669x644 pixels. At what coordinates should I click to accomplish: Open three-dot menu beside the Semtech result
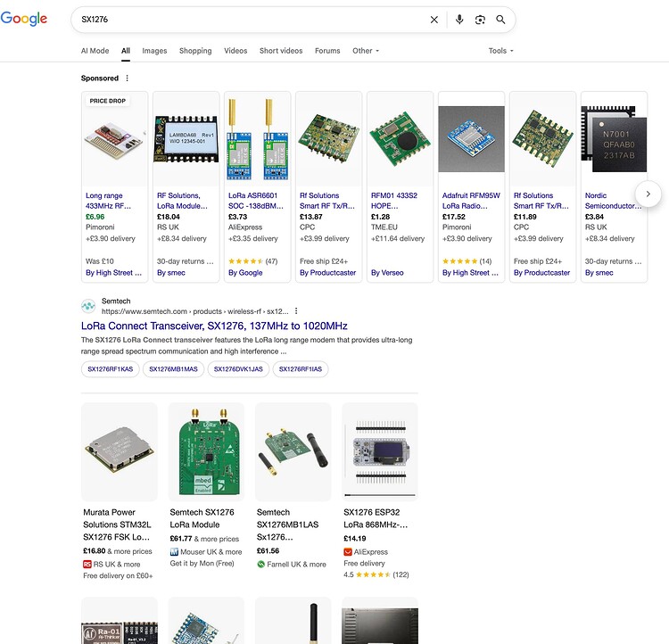[x=296, y=311]
